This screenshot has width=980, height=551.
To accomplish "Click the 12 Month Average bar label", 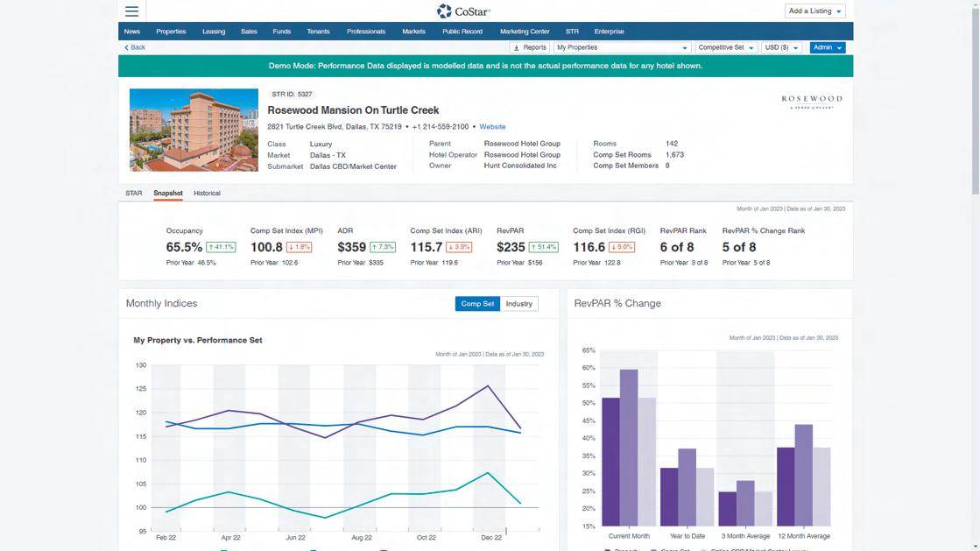I will pos(804,536).
